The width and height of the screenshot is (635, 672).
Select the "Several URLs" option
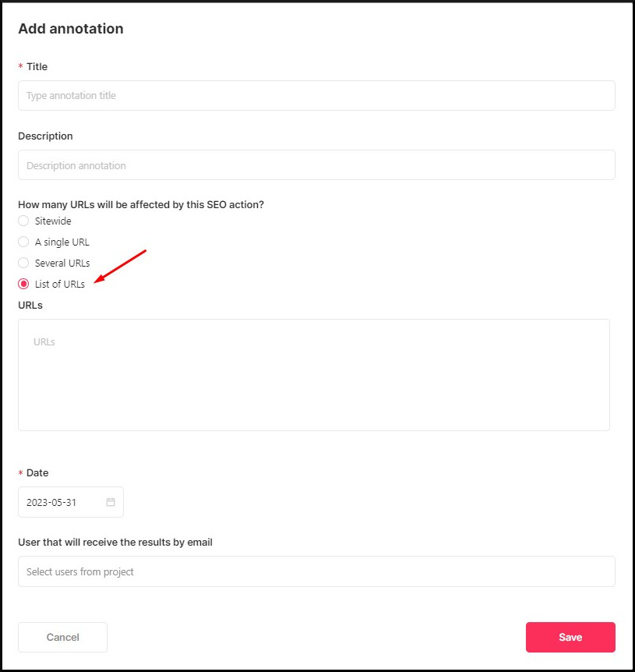pyautogui.click(x=23, y=263)
